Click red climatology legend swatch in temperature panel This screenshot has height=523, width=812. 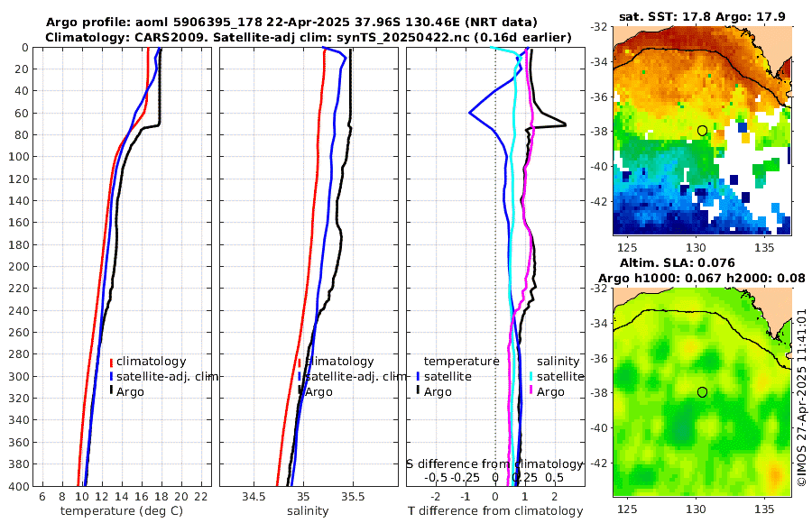click(111, 362)
